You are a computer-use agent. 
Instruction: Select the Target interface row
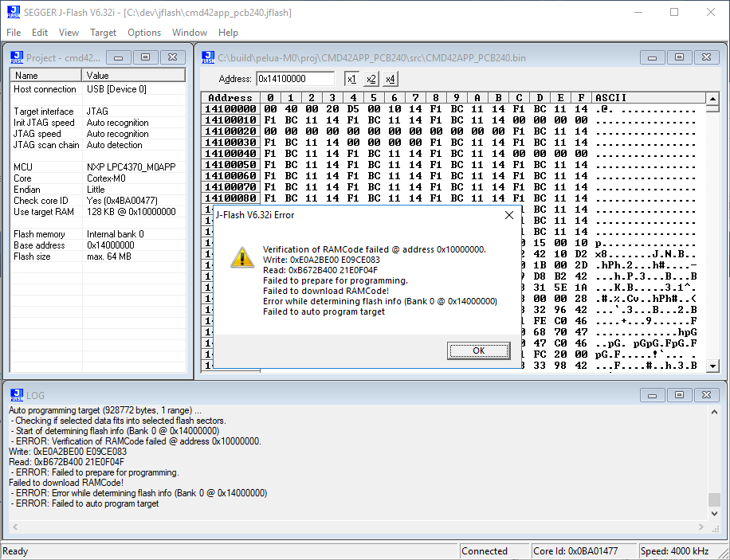coord(98,112)
